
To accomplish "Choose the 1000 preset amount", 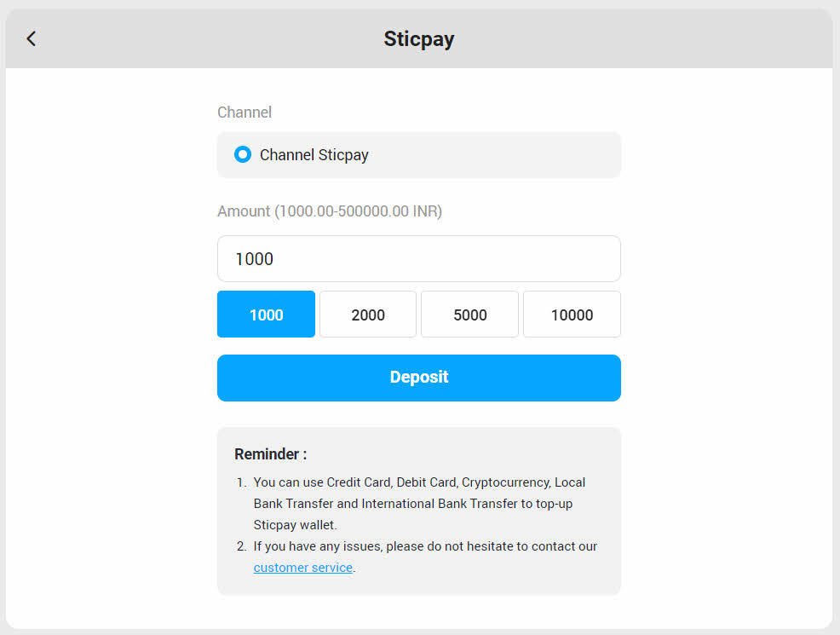I will [x=266, y=315].
